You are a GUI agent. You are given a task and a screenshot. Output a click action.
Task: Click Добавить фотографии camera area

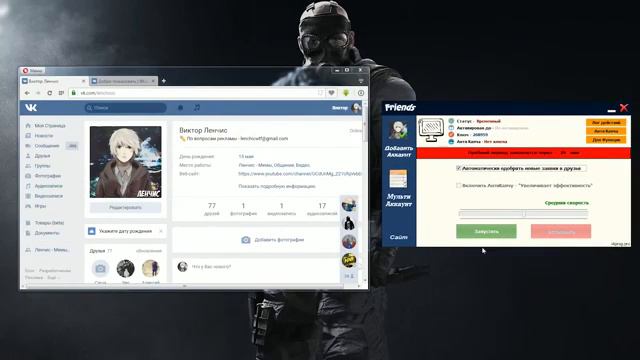[x=273, y=240]
